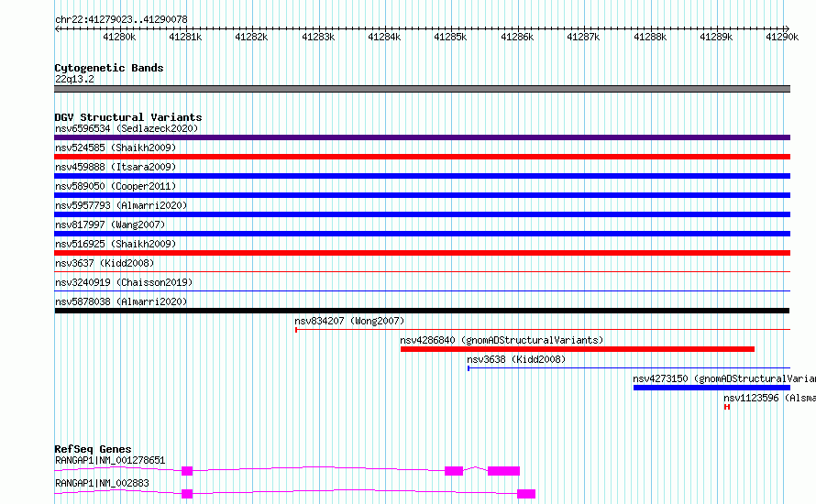The width and height of the screenshot is (816, 504).
Task: Click the blue nsv4273150 gnomAD variant bar
Action: tap(711, 388)
